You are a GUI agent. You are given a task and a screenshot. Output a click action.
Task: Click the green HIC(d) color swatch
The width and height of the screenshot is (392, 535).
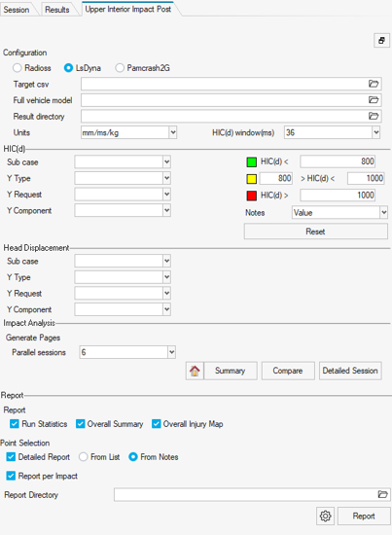pos(251,161)
